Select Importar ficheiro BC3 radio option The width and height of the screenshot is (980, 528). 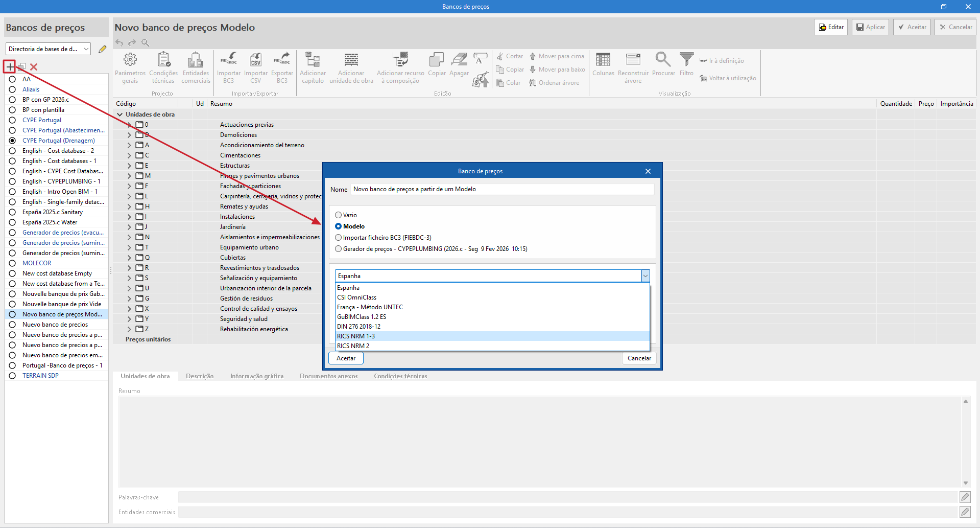(338, 238)
